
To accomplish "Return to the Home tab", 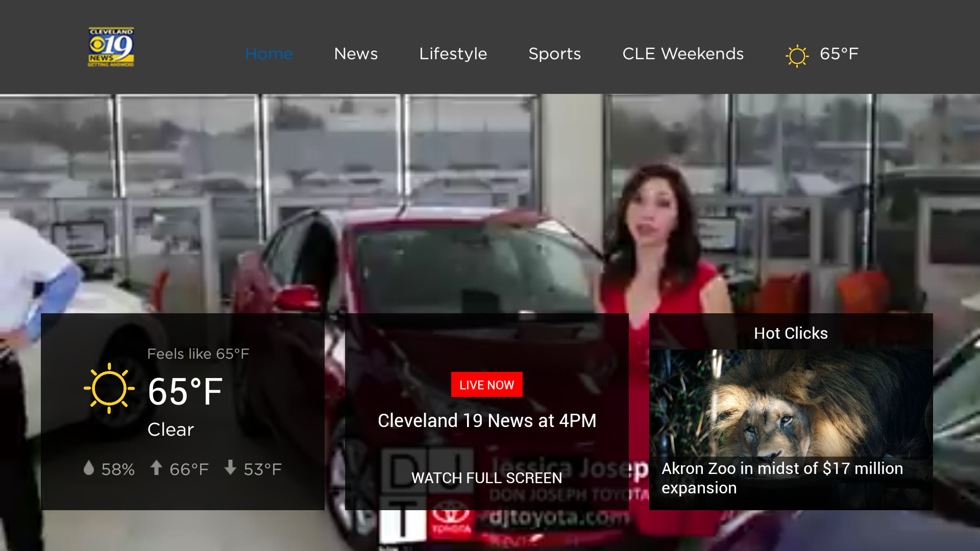I will [x=269, y=54].
